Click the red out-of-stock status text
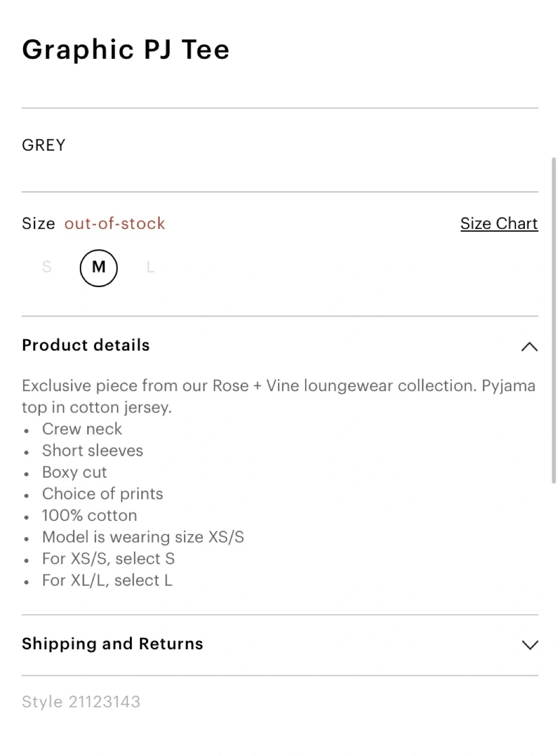The image size is (560, 756). (x=115, y=224)
